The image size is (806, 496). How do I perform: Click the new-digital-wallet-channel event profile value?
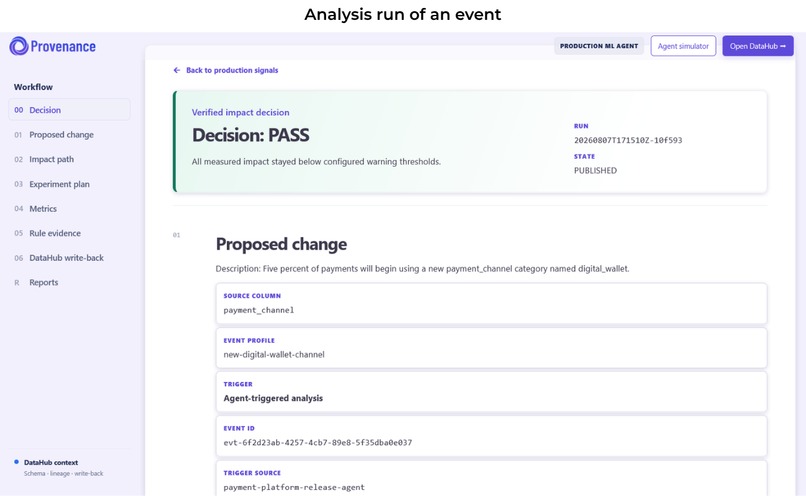tap(274, 355)
